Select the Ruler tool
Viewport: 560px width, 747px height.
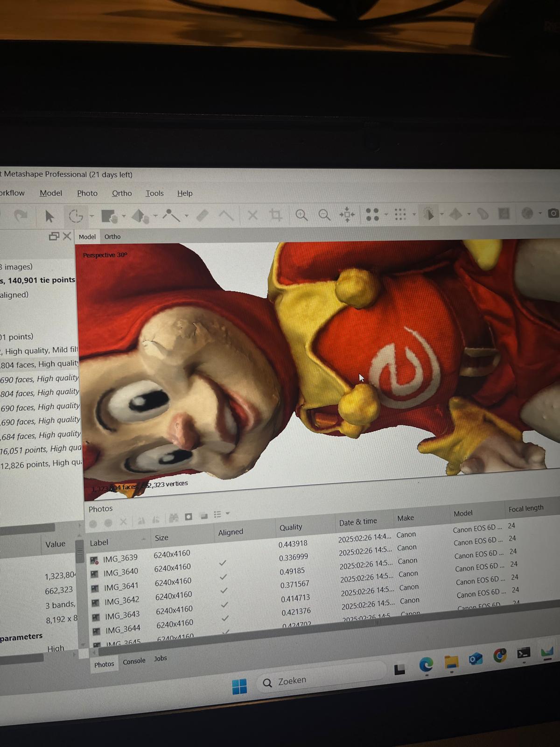[x=203, y=215]
